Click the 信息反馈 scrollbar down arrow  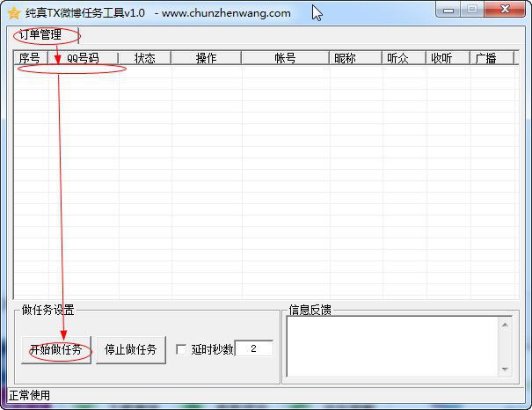click(x=505, y=369)
